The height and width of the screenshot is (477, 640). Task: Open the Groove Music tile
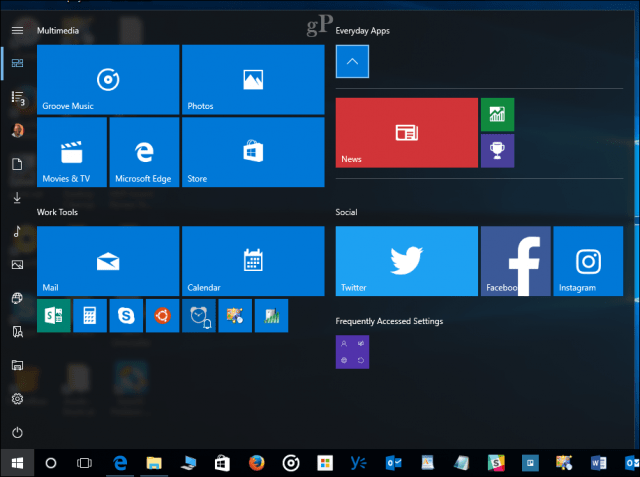[108, 80]
